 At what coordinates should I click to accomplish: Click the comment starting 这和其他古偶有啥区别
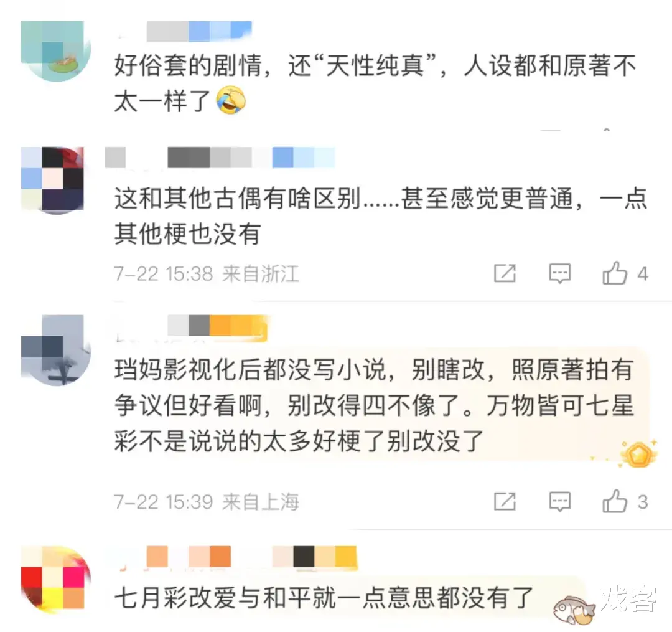pyautogui.click(x=381, y=216)
